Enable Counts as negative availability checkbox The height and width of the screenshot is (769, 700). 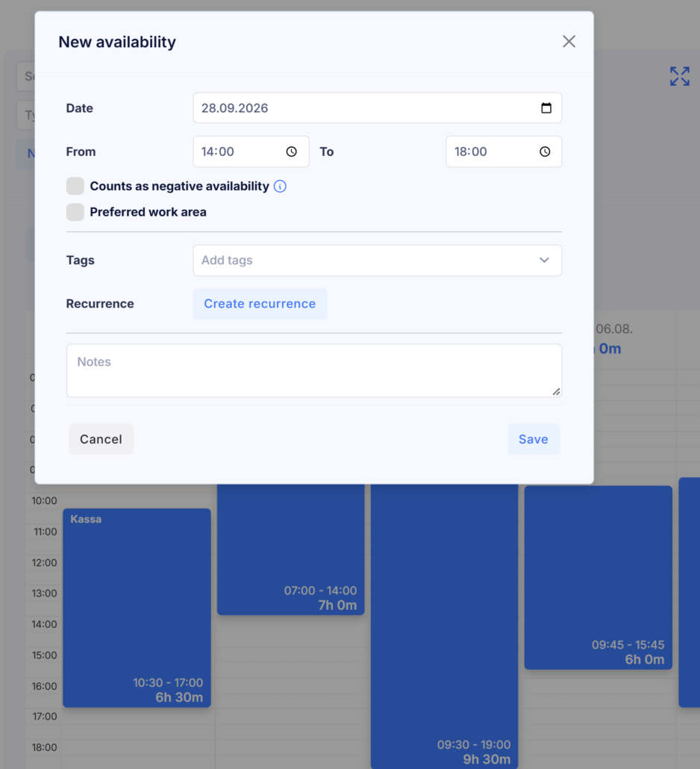[75, 187]
